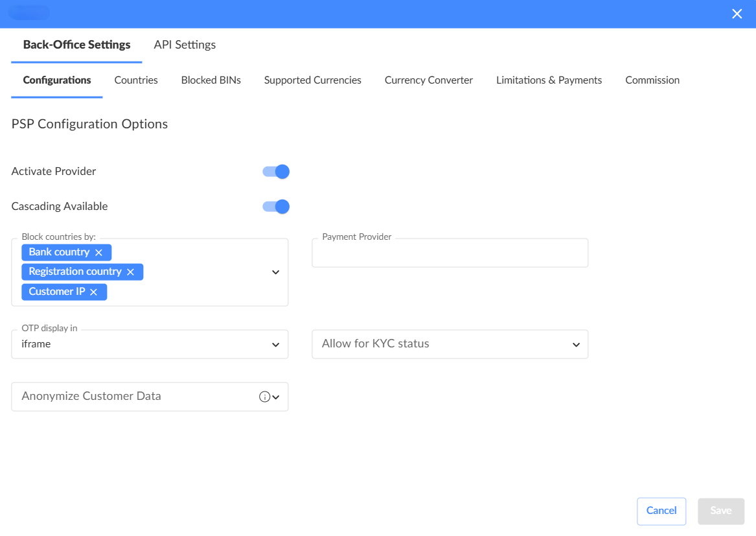Viewport: 756px width, 536px height.
Task: Remove the Customer IP chip
Action: (93, 292)
